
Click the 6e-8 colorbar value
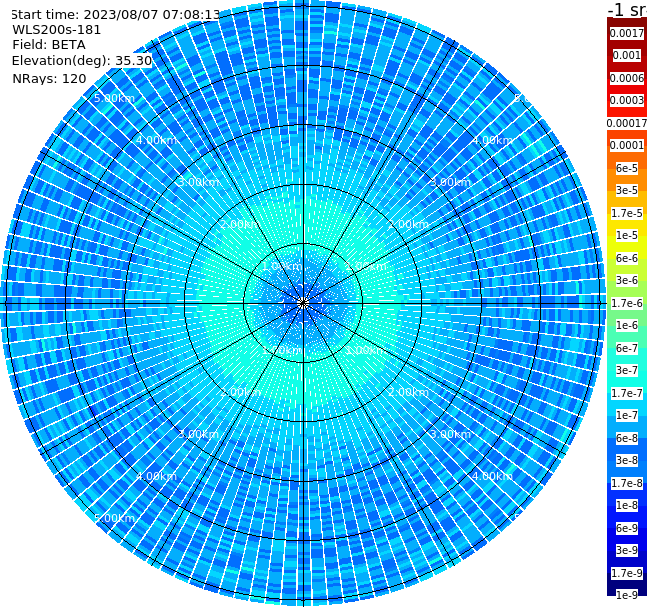(627, 438)
